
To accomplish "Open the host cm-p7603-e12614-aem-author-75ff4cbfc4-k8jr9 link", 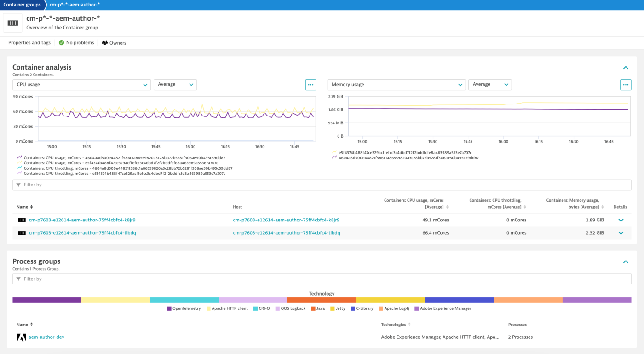I will (286, 220).
